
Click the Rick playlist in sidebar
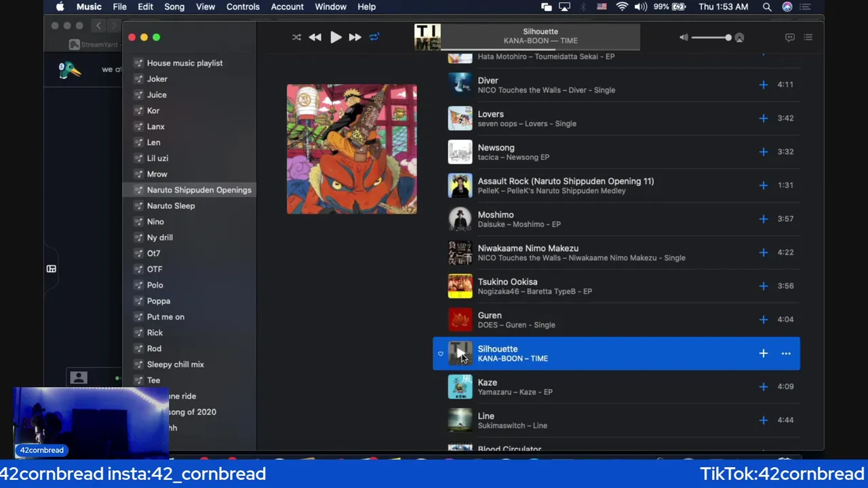pos(155,333)
